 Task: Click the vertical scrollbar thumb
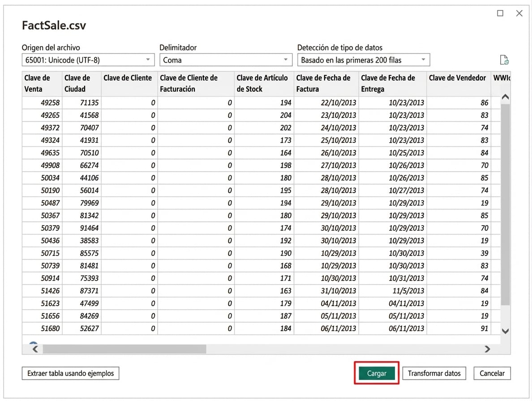tap(505, 204)
